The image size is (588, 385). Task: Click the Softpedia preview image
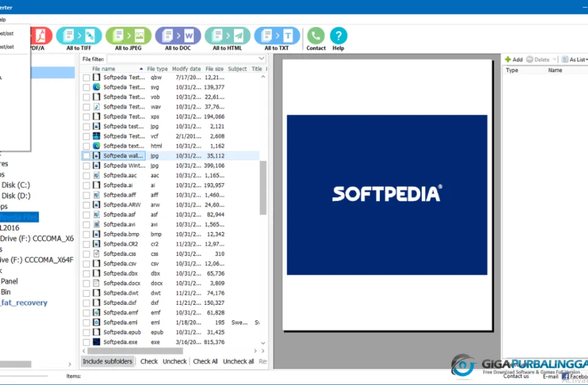(387, 195)
